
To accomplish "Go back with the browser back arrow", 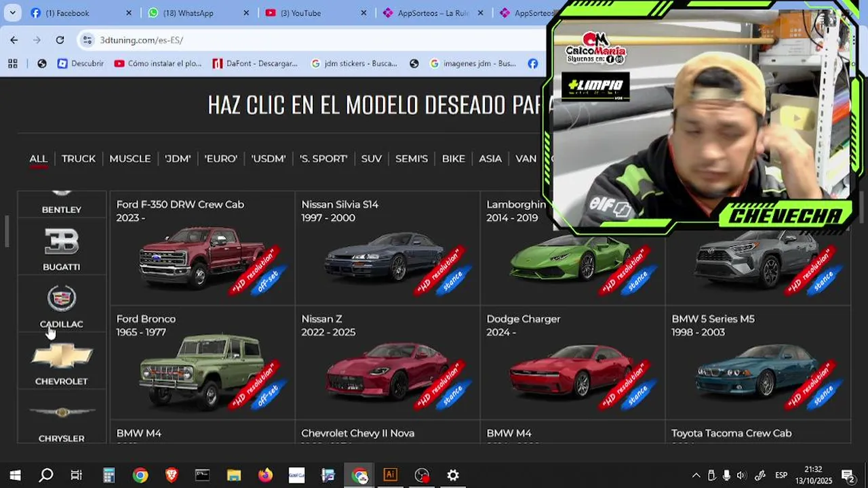I will 14,40.
